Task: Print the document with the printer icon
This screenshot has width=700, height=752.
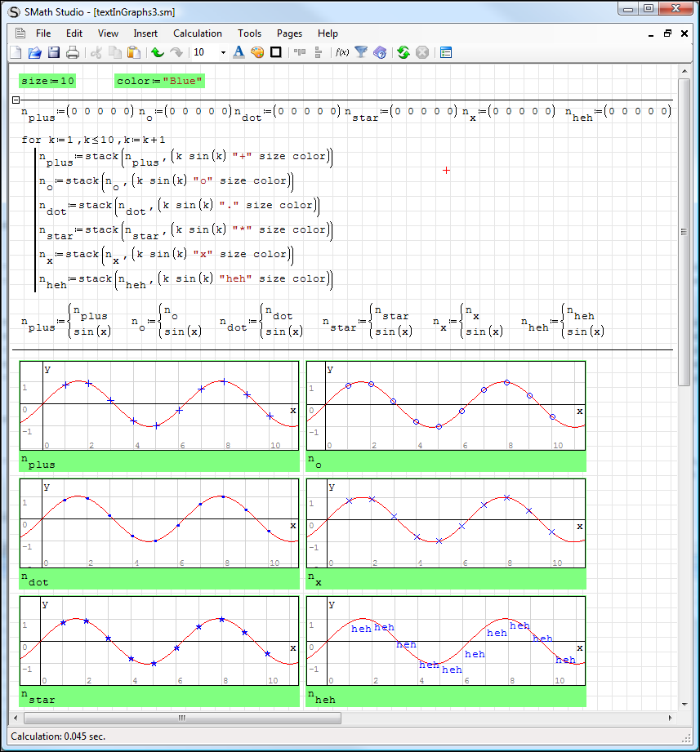Action: [72, 53]
